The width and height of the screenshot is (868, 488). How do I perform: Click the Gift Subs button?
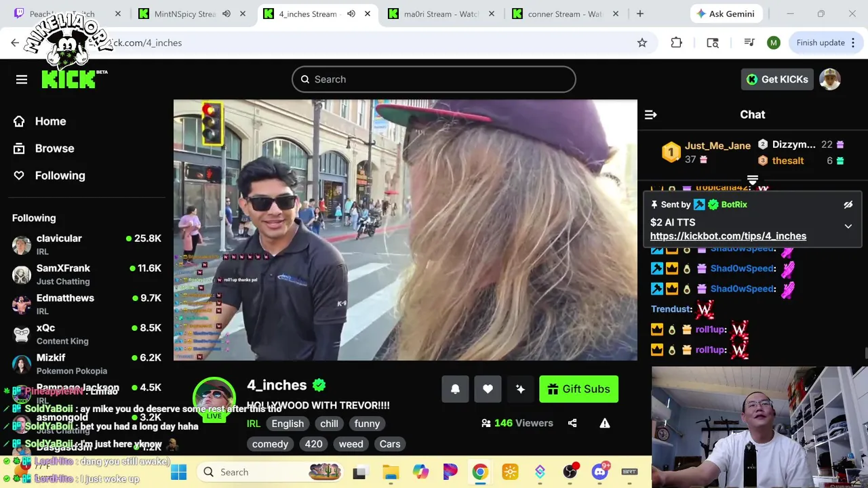pyautogui.click(x=578, y=389)
